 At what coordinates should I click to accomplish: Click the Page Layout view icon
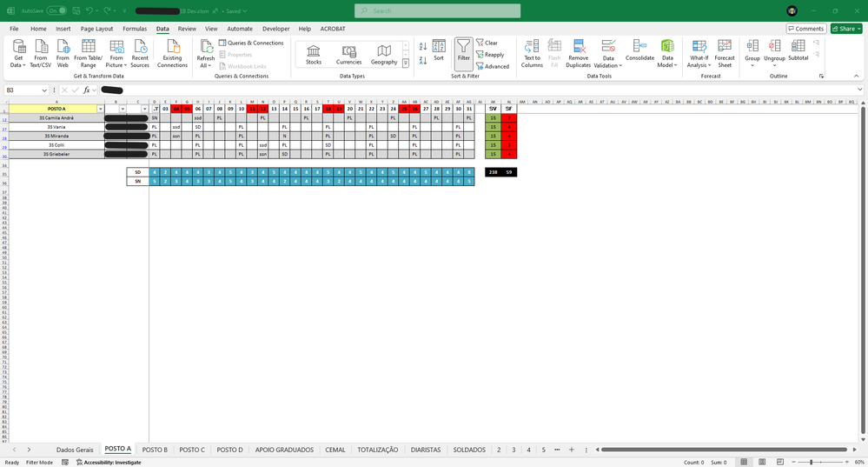(762, 462)
